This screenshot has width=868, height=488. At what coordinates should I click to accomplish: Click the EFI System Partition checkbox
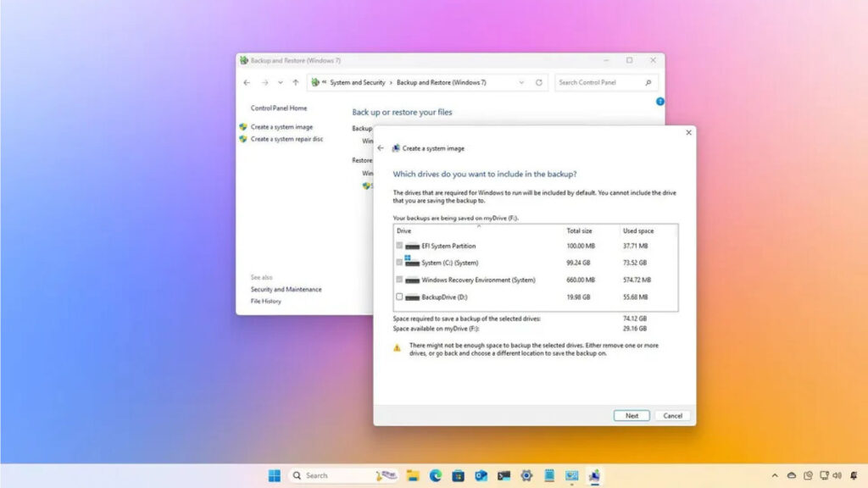[399, 246]
